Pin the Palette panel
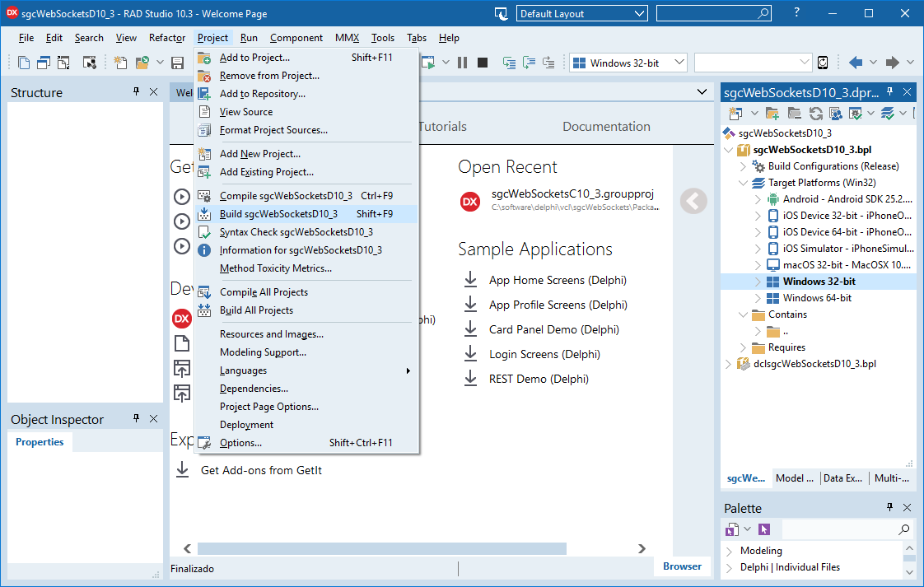This screenshot has height=587, width=924. (x=889, y=507)
